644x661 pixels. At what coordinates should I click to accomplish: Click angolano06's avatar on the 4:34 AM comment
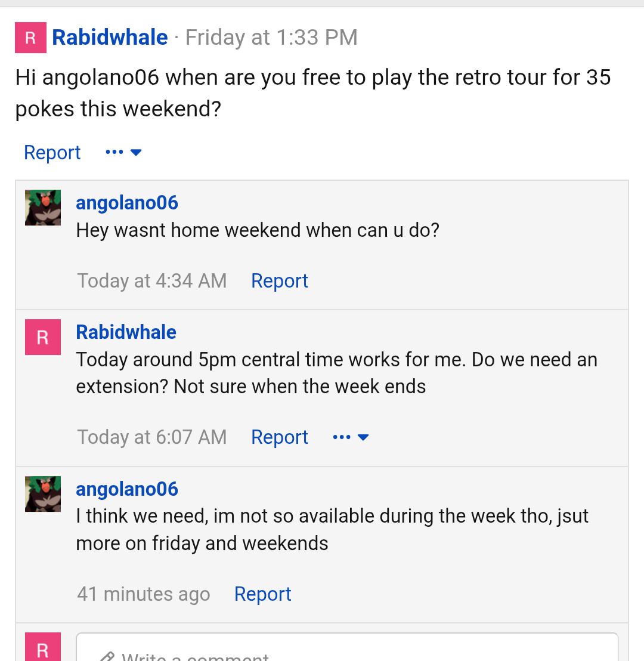(42, 208)
